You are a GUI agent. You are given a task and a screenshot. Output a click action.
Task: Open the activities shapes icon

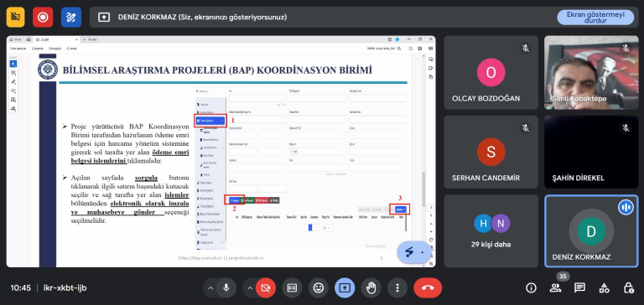(x=604, y=287)
